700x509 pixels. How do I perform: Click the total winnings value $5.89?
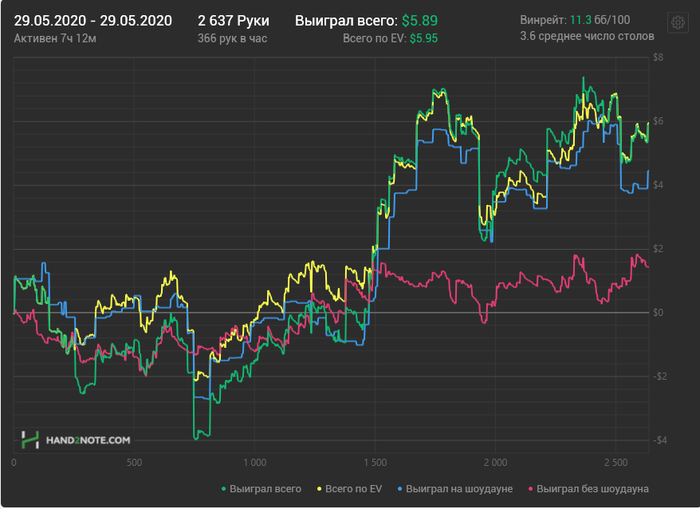(420, 21)
